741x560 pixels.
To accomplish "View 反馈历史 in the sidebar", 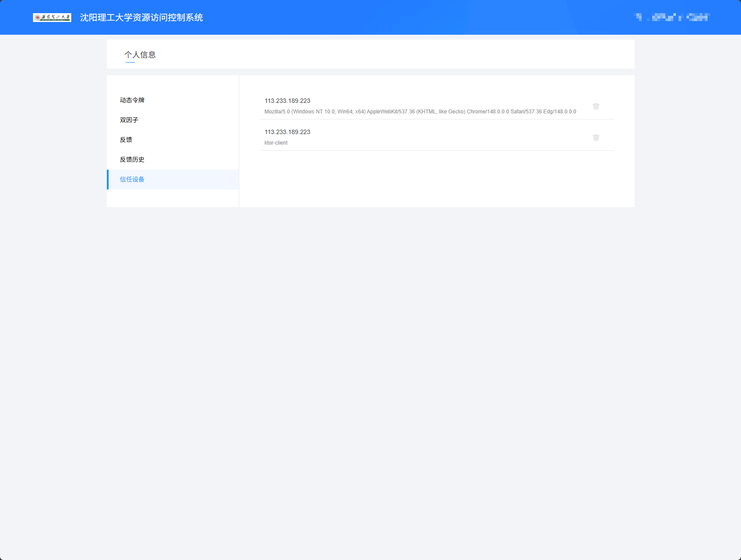I will click(173, 160).
